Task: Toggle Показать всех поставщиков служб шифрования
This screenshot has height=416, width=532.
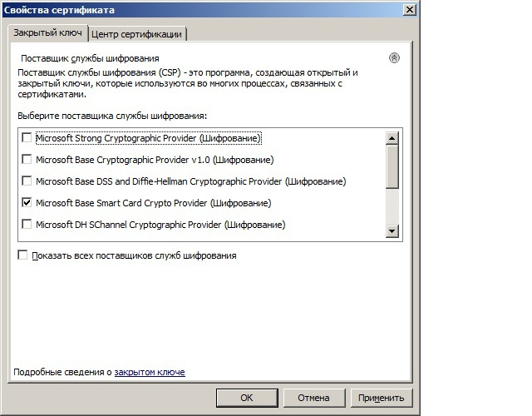Action: pos(22,255)
